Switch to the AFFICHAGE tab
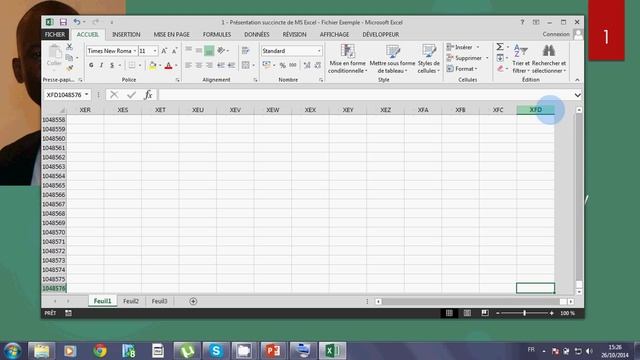Viewport: 640px width, 360px height. click(x=334, y=35)
